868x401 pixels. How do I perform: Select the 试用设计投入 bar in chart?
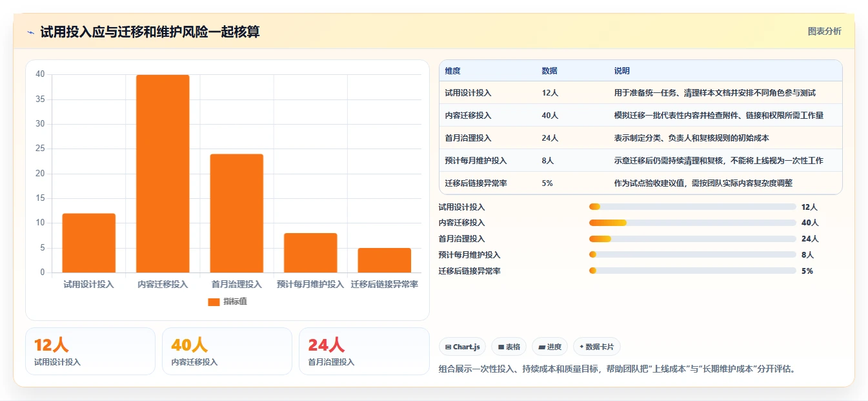click(89, 243)
